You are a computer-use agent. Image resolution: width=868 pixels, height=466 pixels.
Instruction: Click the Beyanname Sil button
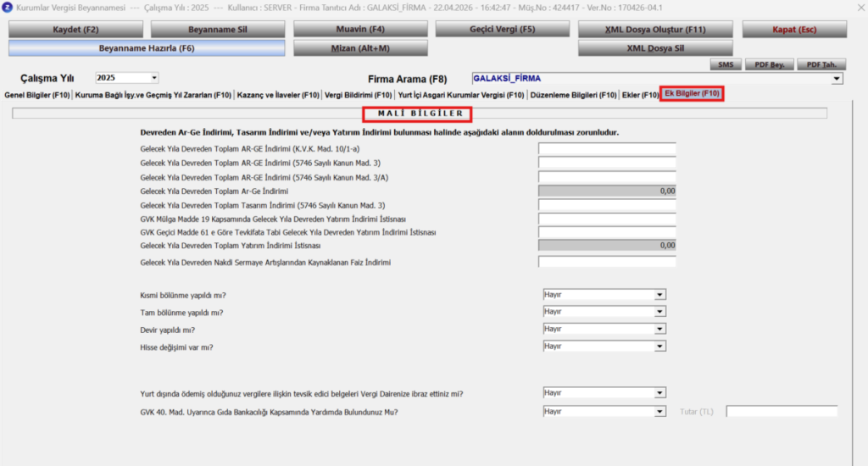(x=218, y=30)
